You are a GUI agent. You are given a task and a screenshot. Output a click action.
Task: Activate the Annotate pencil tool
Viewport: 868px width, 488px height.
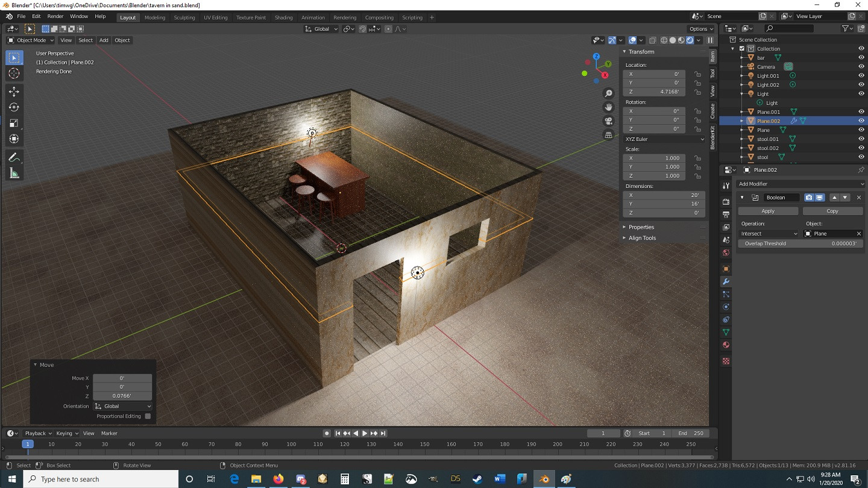[14, 157]
